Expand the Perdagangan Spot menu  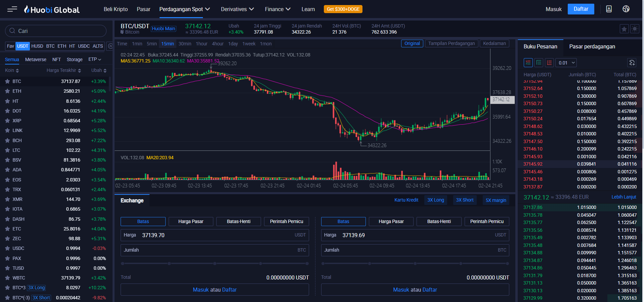pos(184,9)
